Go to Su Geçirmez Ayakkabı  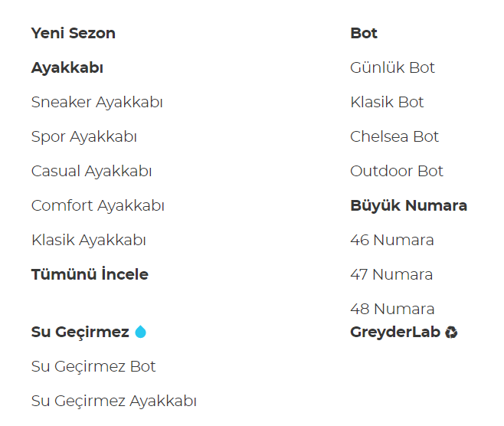coord(113,401)
